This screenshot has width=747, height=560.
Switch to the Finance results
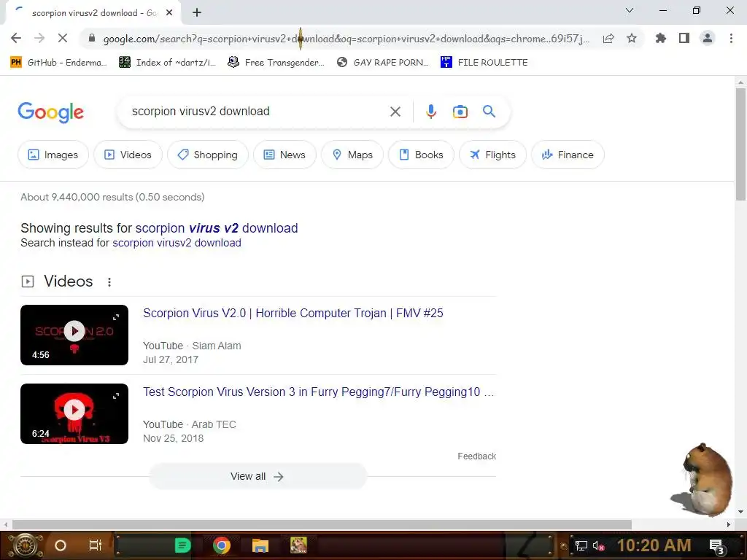(568, 155)
